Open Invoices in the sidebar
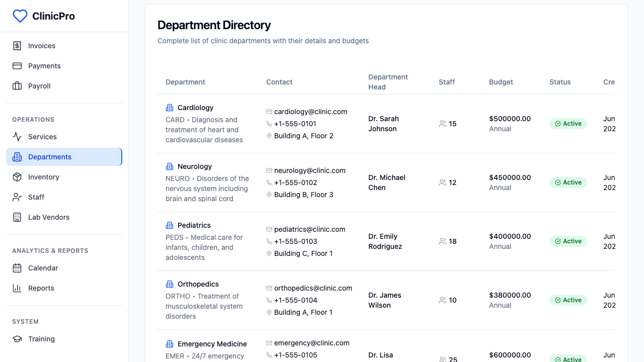 pyautogui.click(x=64, y=46)
